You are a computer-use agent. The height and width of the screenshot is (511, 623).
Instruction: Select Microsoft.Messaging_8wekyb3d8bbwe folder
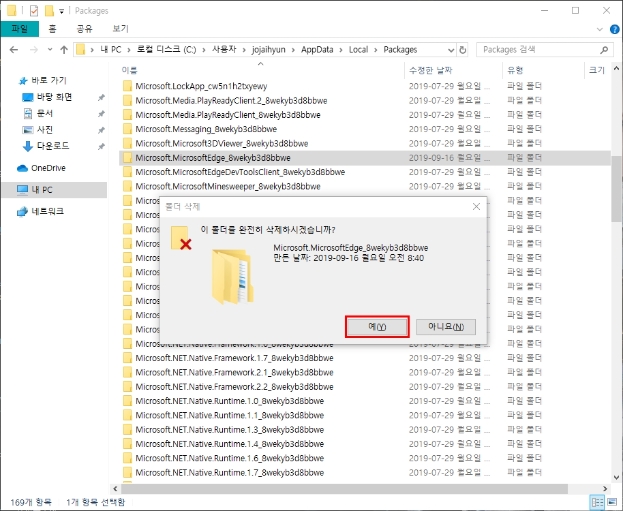click(206, 129)
